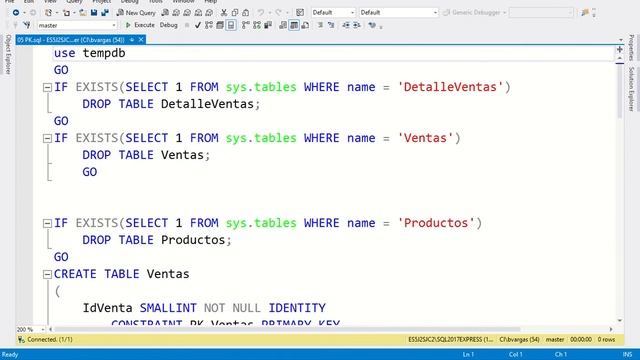Collapse the 'Ventas' IF EXISTS block

[x=47, y=138]
